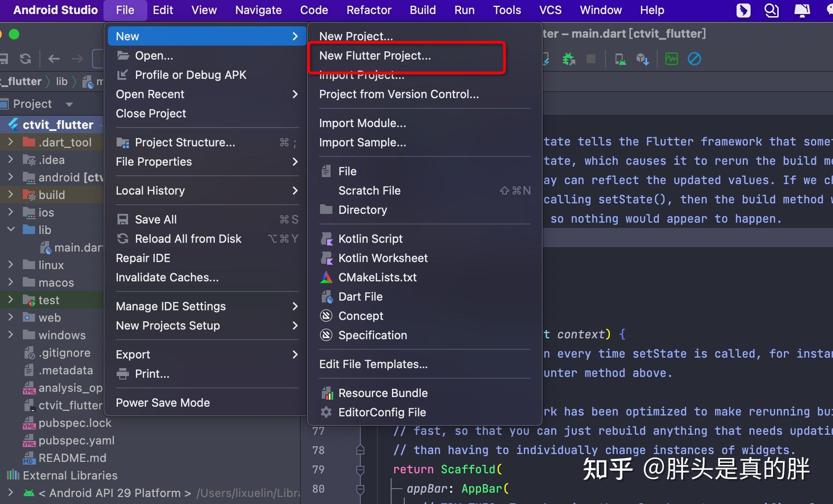Screen dimensions: 833x504
Task: Expand the Export submenu
Action: point(206,354)
